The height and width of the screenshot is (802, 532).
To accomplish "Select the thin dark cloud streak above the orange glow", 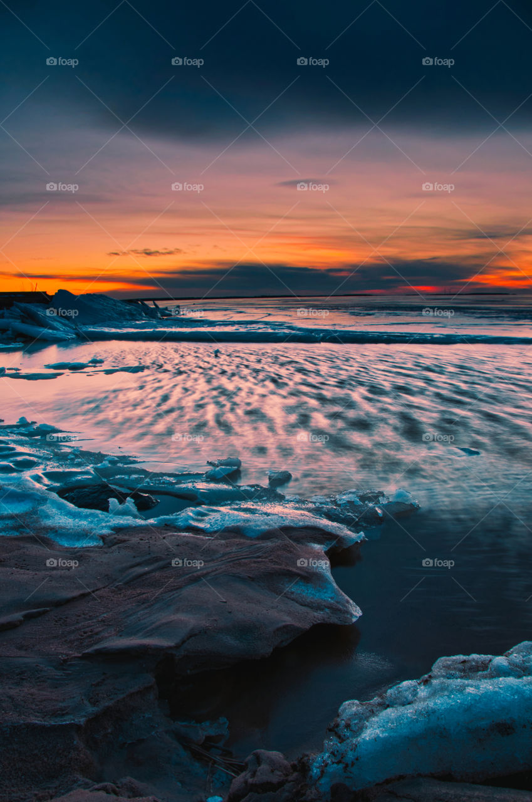I will (145, 252).
